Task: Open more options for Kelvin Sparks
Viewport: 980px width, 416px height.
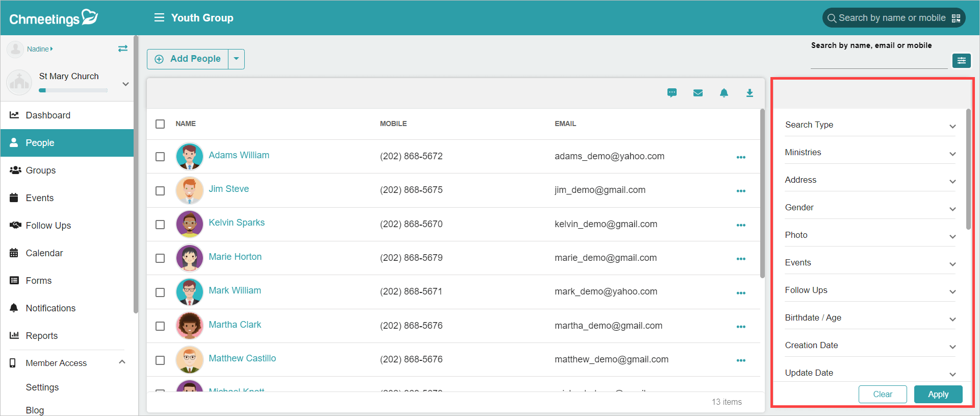Action: (x=741, y=225)
